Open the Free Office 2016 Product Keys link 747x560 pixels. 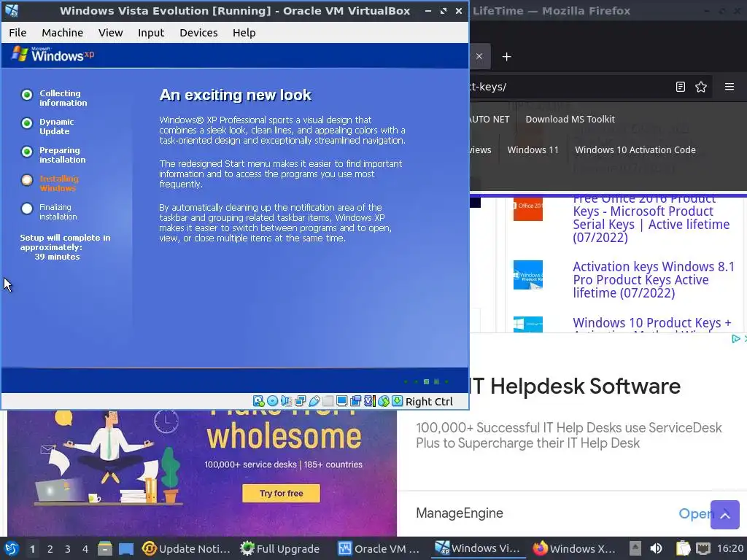coord(651,219)
